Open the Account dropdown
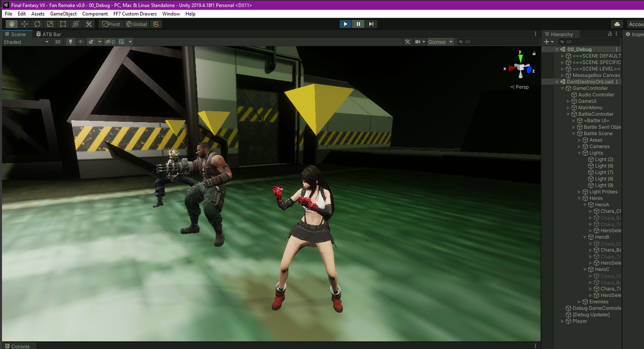Image resolution: width=644 pixels, height=349 pixels. (x=635, y=24)
